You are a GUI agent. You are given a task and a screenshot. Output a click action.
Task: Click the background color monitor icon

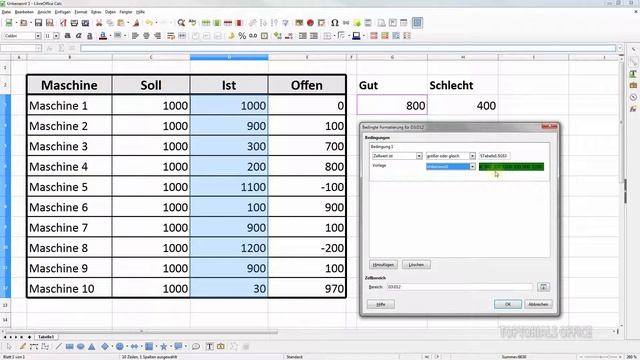(356, 36)
